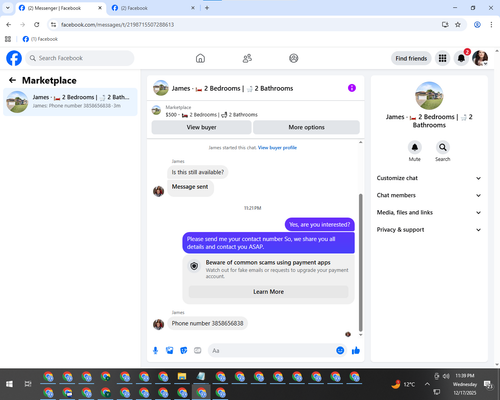Open Windows action center notifications icon
Screen dimensions: 500x400
point(488,384)
